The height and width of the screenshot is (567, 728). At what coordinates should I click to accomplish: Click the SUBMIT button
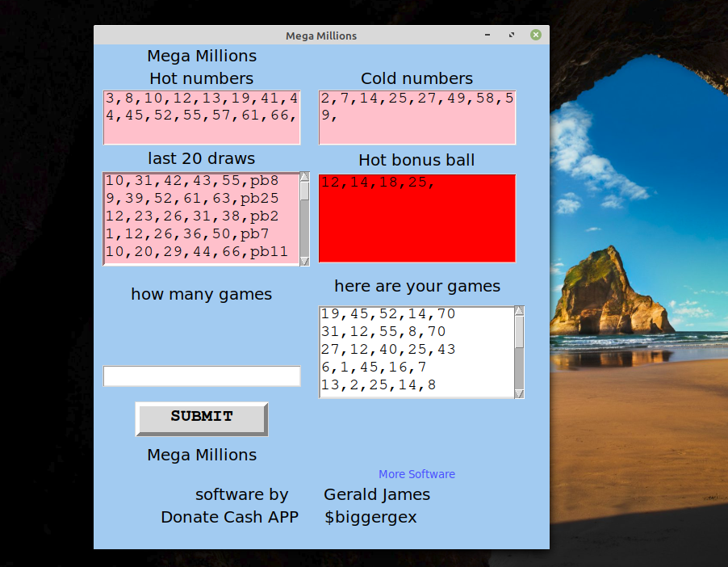[x=201, y=417]
